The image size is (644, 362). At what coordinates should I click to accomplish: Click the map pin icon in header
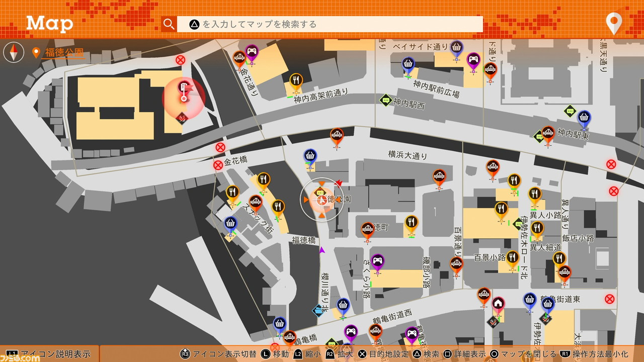click(614, 23)
